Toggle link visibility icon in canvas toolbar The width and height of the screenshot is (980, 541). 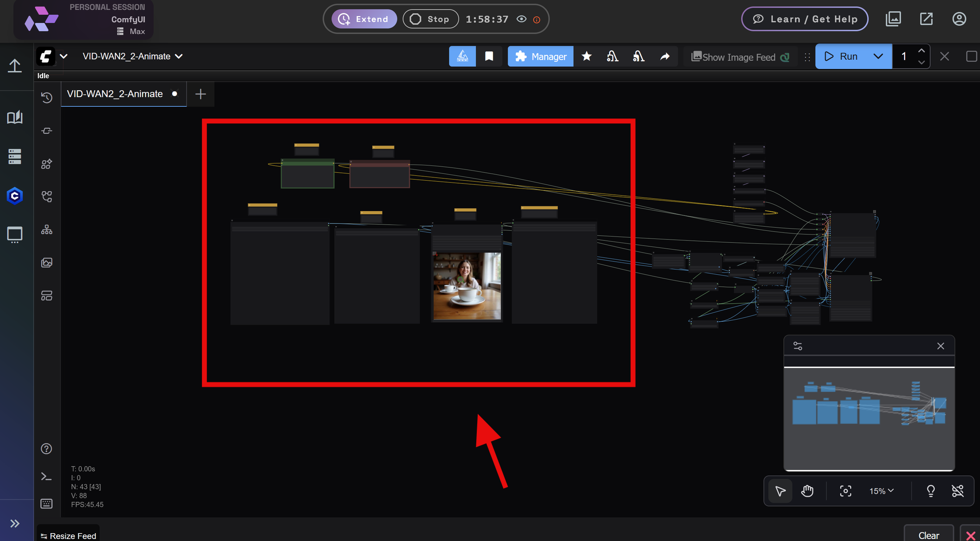coord(957,491)
